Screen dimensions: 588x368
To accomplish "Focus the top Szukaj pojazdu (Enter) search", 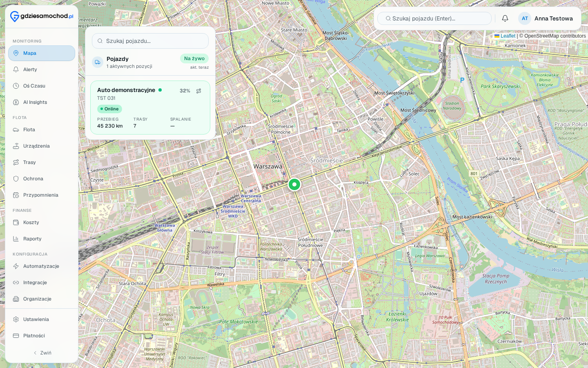I will coord(434,18).
